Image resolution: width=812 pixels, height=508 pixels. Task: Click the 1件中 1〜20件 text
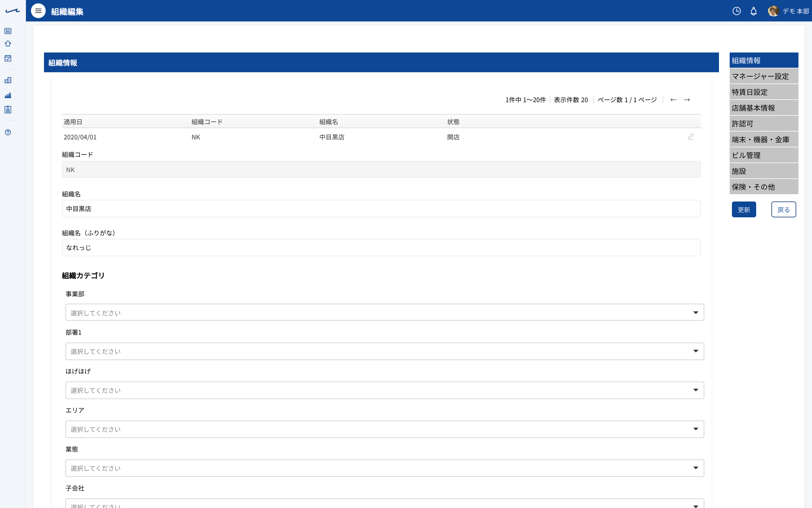point(526,100)
